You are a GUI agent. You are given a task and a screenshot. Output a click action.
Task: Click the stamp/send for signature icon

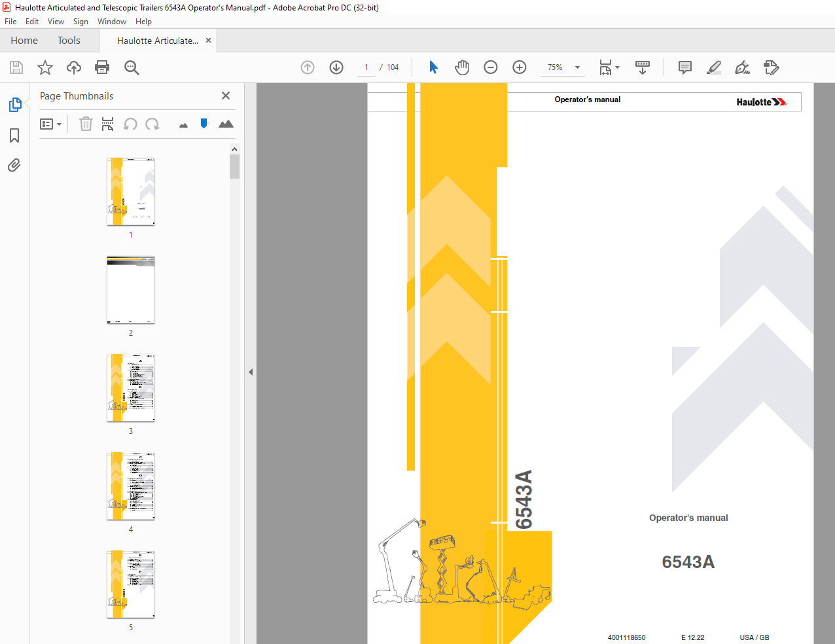point(771,67)
